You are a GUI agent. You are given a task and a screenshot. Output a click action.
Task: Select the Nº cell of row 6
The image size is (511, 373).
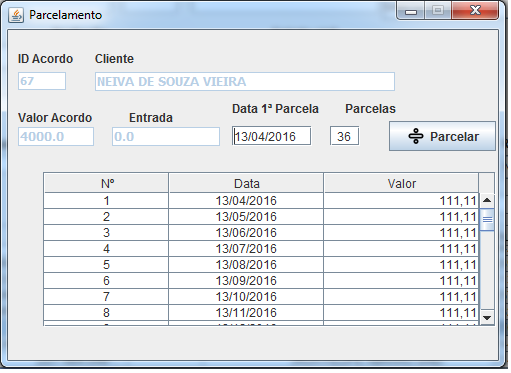106,281
